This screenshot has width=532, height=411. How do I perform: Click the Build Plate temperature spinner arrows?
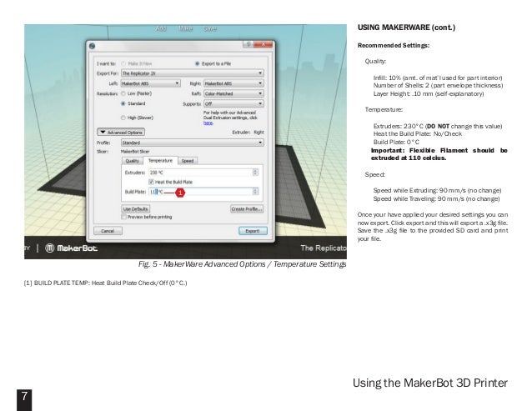click(x=255, y=192)
